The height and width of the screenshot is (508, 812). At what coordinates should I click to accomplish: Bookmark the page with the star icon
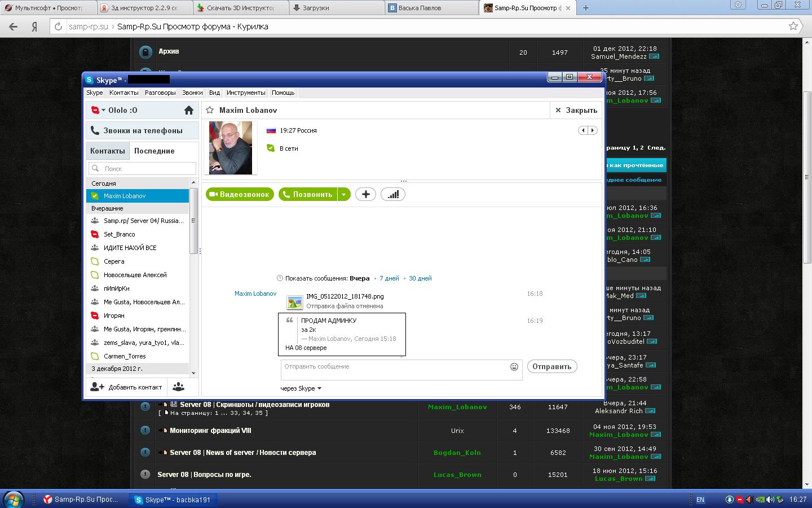(x=793, y=26)
